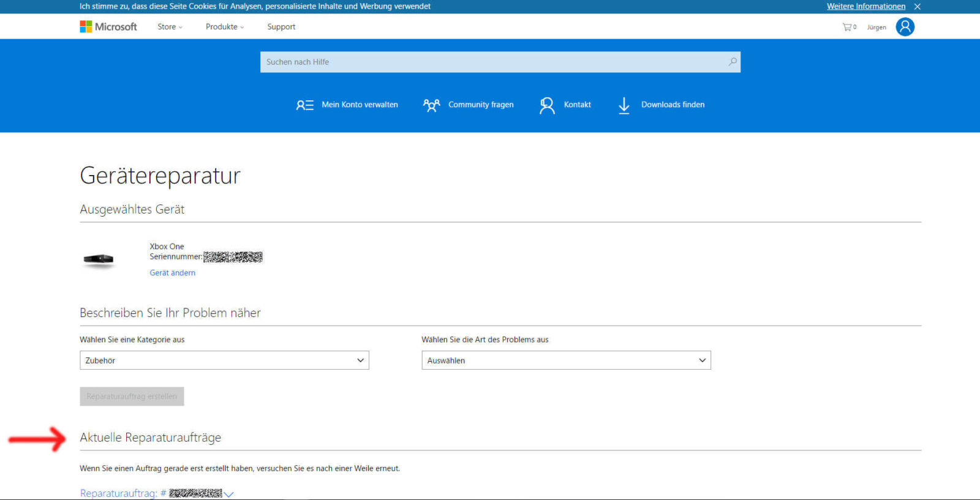
Task: Click the Beschreiben Sie Ihr Problem näher heading
Action: point(170,313)
